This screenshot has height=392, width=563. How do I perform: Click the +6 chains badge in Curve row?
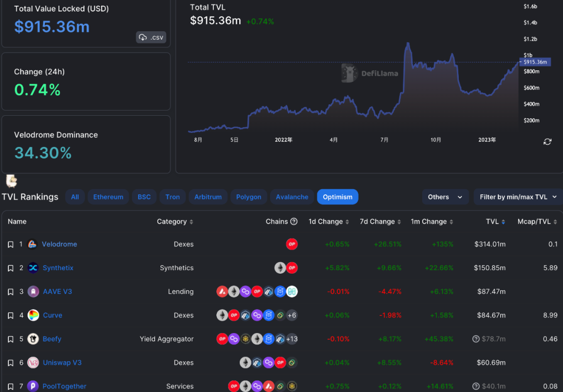291,315
